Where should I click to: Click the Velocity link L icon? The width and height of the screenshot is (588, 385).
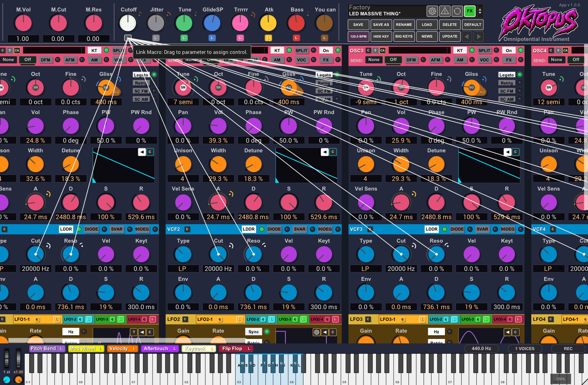click(x=134, y=349)
